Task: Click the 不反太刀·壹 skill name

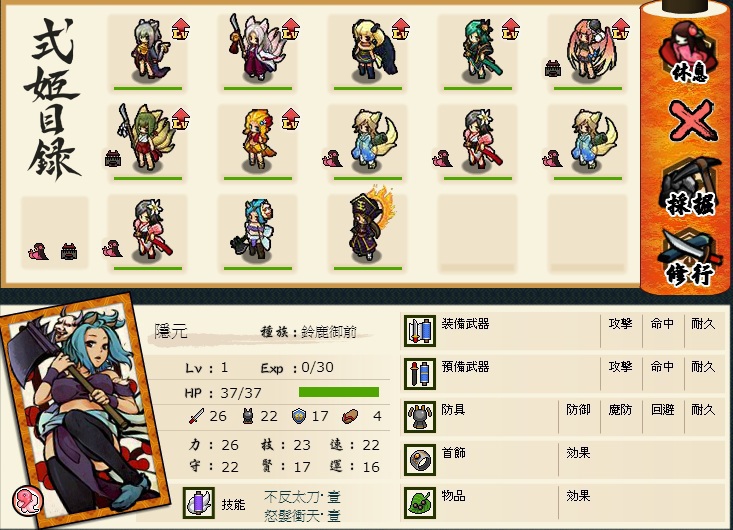Action: click(302, 496)
